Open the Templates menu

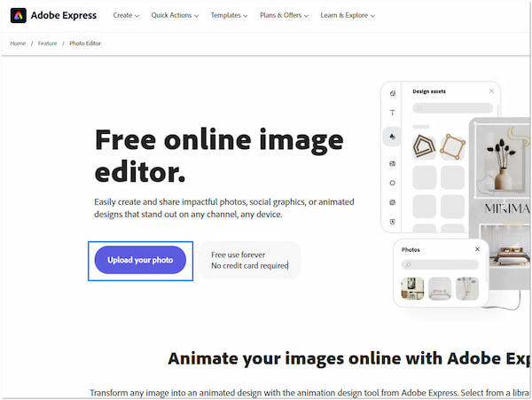point(229,15)
